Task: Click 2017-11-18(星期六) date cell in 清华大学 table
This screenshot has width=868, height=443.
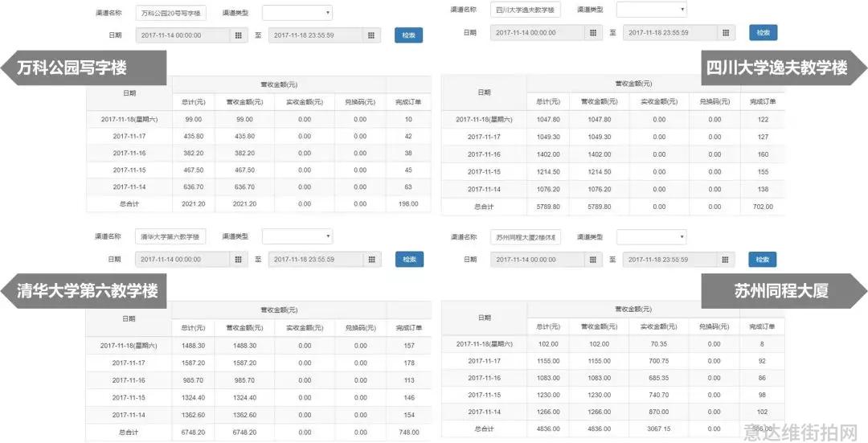Action: [x=129, y=346]
